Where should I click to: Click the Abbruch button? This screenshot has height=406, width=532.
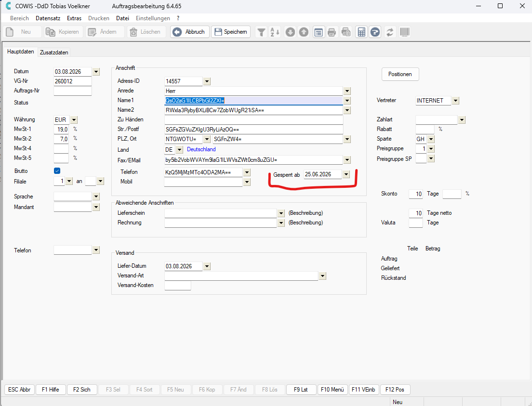point(190,32)
